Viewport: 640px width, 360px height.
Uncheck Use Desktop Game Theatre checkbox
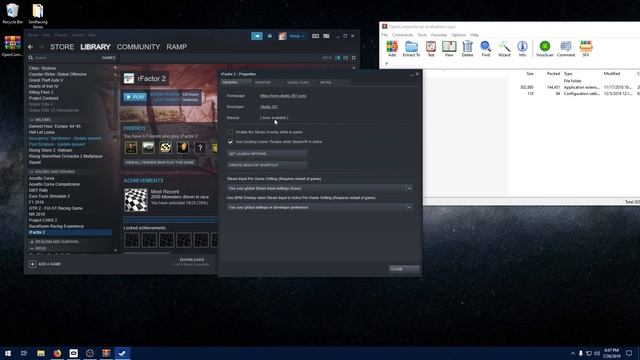coord(230,142)
